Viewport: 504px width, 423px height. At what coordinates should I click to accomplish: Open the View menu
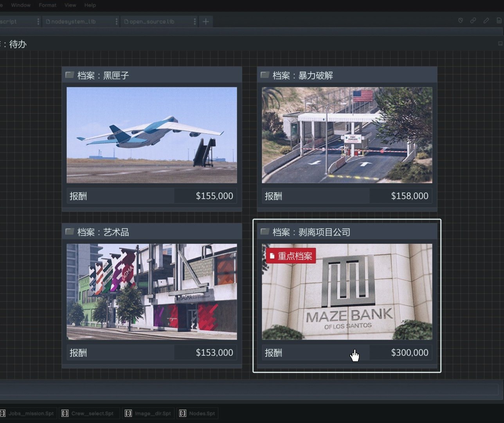tap(70, 5)
